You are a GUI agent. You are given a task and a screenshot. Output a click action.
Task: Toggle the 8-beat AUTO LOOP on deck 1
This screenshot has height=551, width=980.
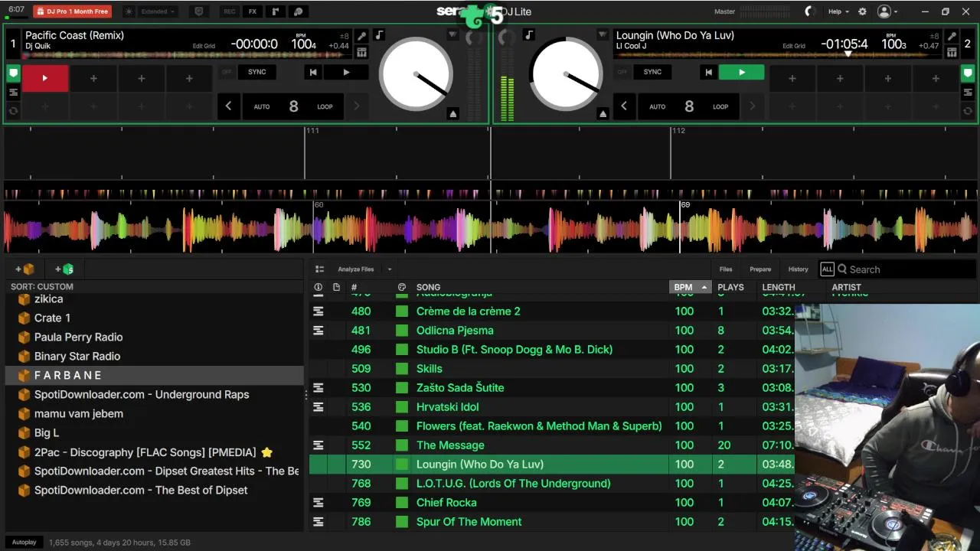(293, 106)
